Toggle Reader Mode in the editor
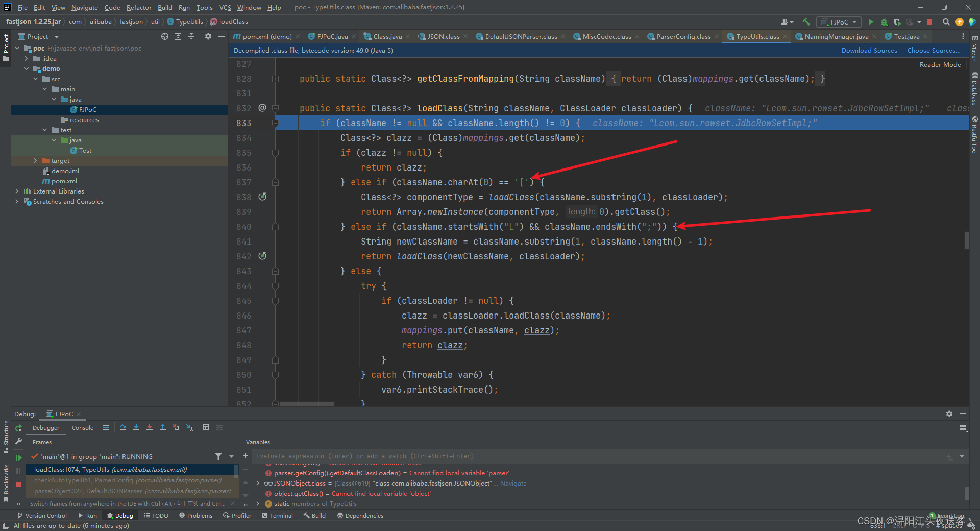The image size is (980, 531). click(x=940, y=64)
